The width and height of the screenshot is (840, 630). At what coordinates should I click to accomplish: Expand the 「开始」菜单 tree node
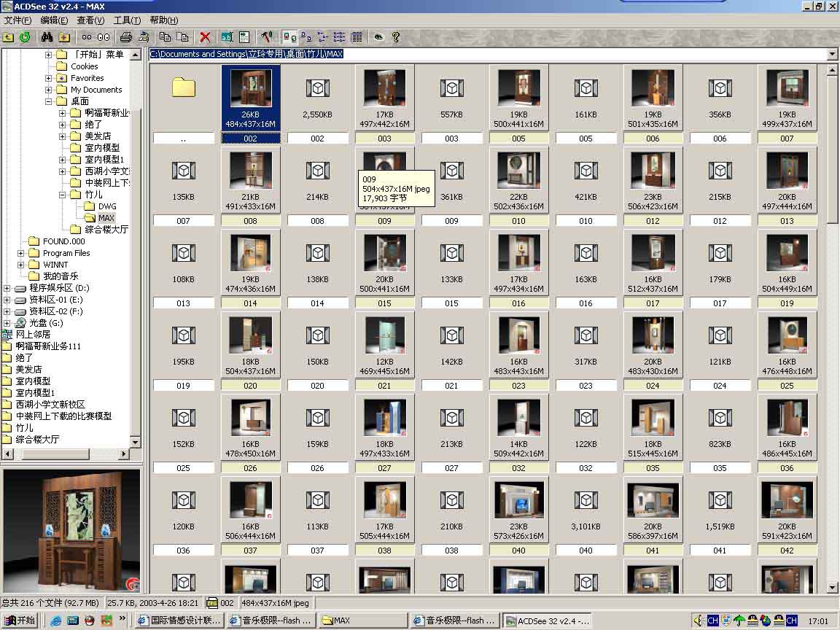coord(48,55)
